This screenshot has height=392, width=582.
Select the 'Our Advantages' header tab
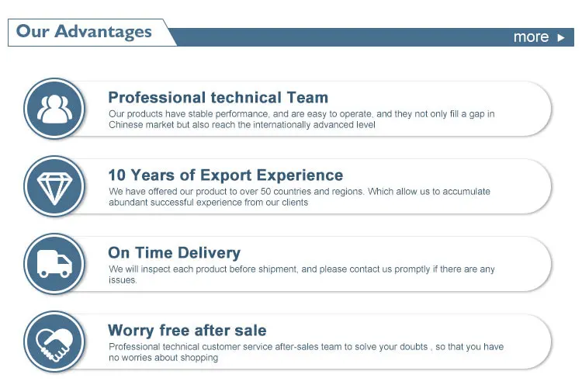tap(84, 32)
